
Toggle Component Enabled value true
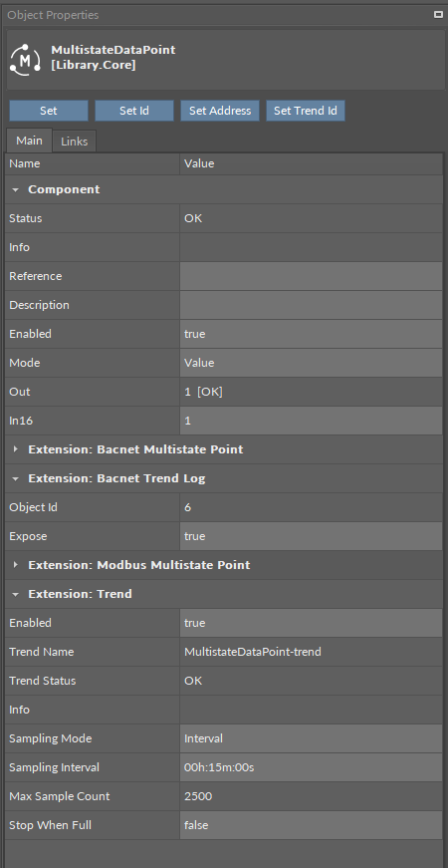click(311, 334)
